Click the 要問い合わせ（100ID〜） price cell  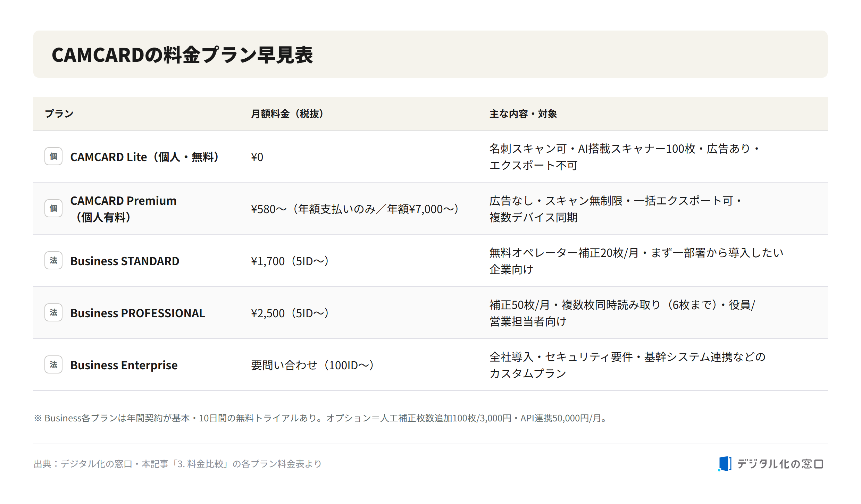[312, 365]
